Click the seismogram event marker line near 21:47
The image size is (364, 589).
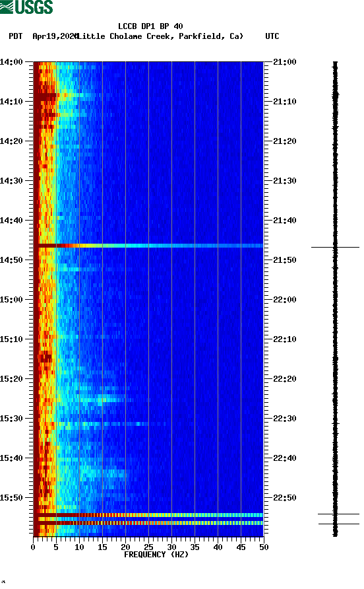(x=335, y=247)
